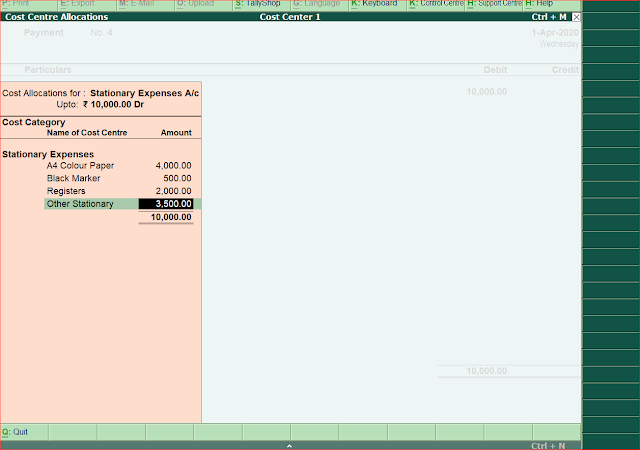Click the Stationary Expenses A/c ledger name
Image resolution: width=640 pixels, height=450 pixels.
144,93
